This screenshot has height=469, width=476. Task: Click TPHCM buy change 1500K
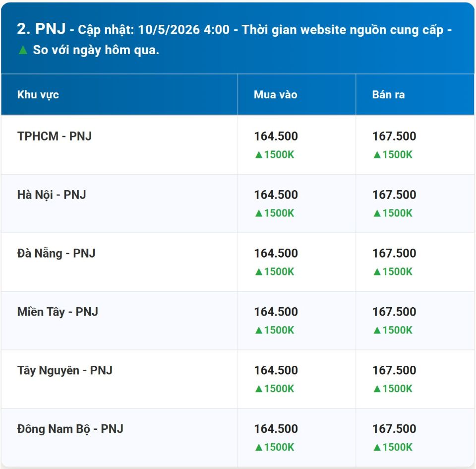(x=274, y=155)
